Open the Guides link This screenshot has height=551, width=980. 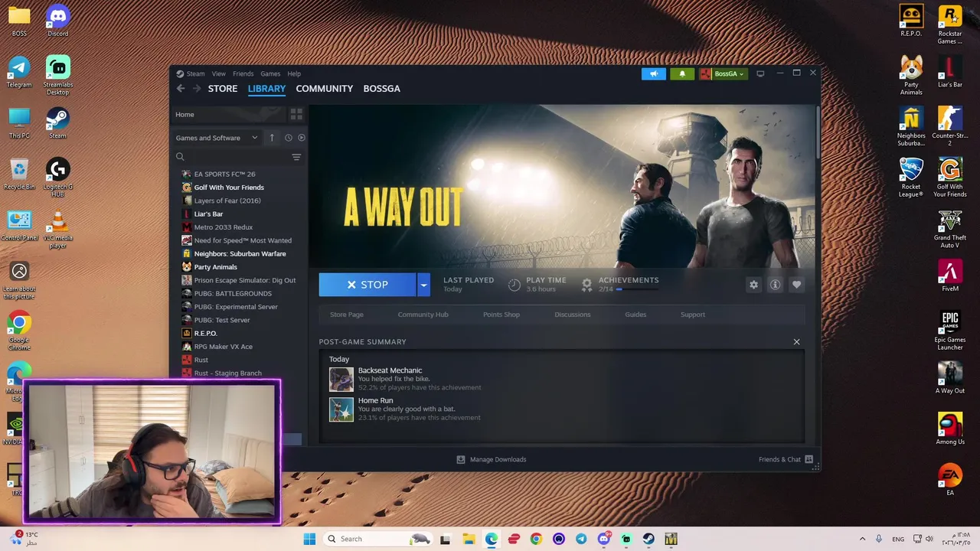[635, 315]
